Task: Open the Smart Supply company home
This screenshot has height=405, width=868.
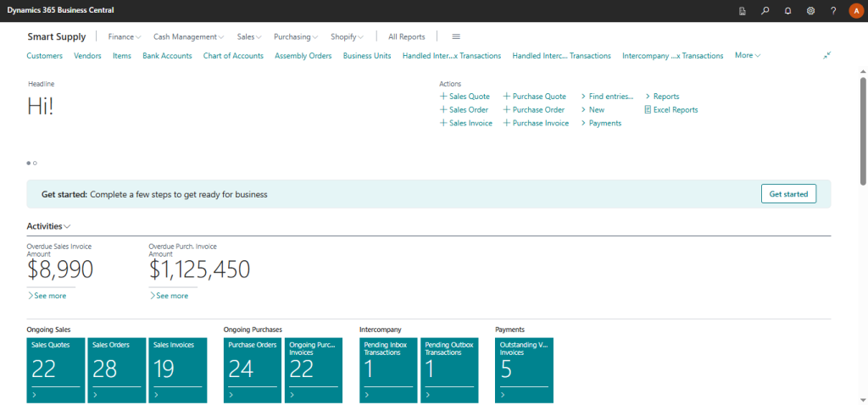Action: (x=57, y=36)
